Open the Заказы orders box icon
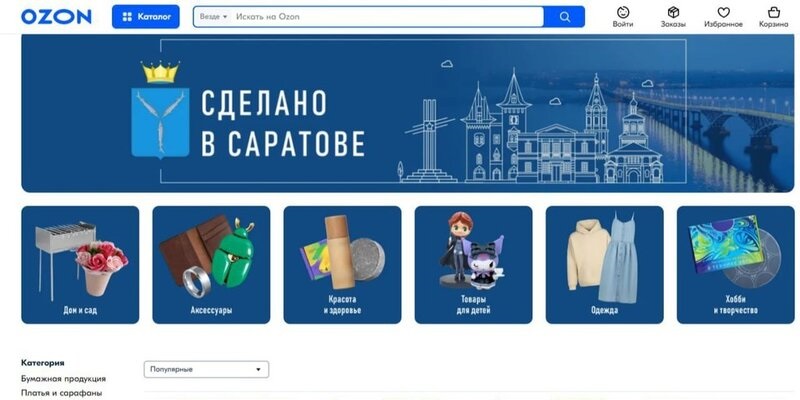800x400 pixels. (x=673, y=17)
